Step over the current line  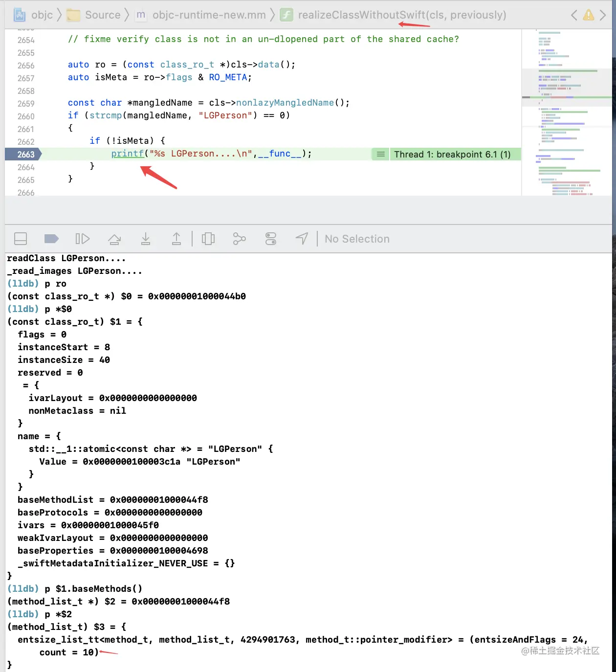(114, 239)
